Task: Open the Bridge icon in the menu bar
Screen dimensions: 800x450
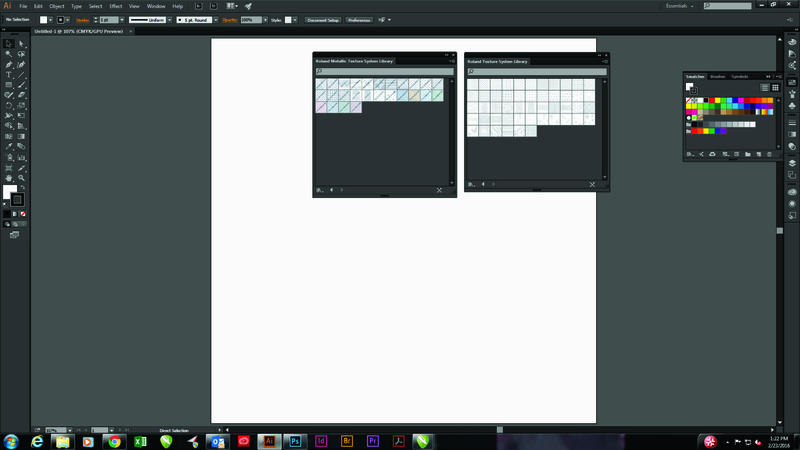Action: pyautogui.click(x=198, y=6)
